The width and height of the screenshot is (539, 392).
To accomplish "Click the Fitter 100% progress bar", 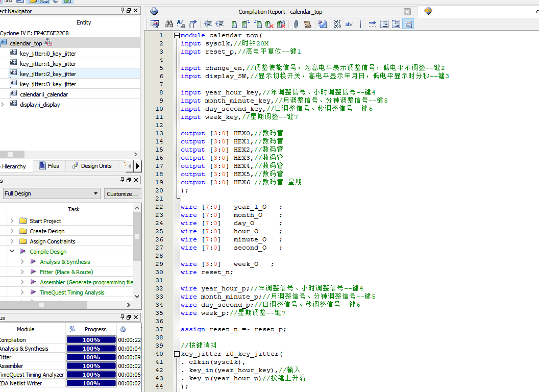I will coord(91,357).
